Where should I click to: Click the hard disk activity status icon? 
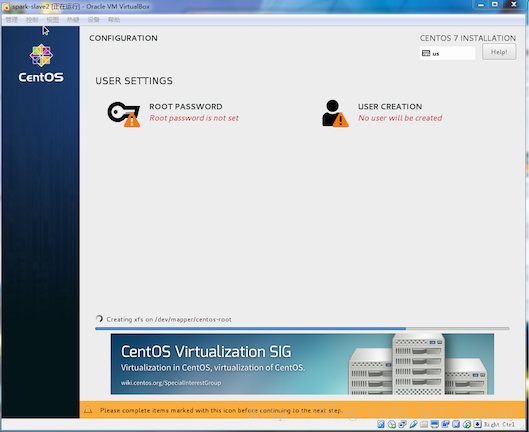[x=381, y=424]
